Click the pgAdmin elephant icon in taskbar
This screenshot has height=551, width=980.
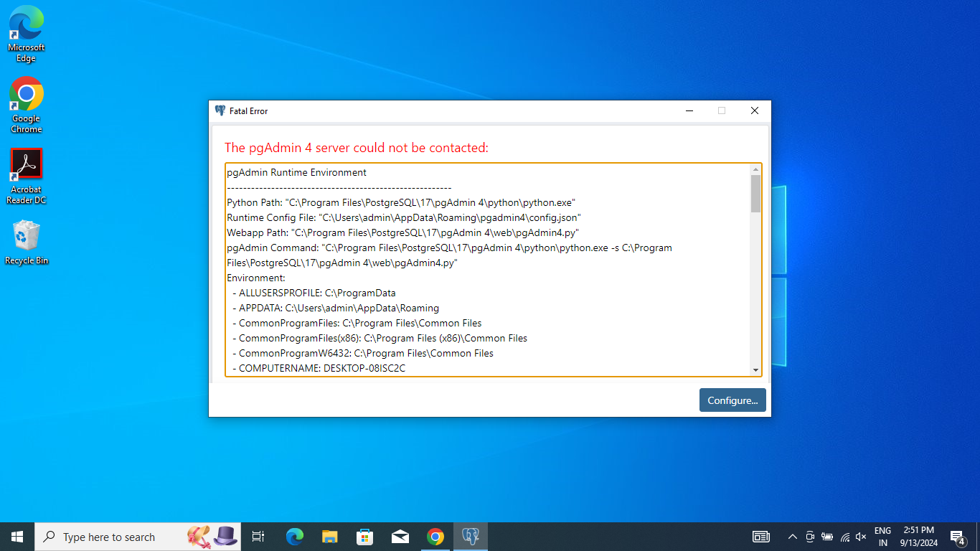click(471, 537)
